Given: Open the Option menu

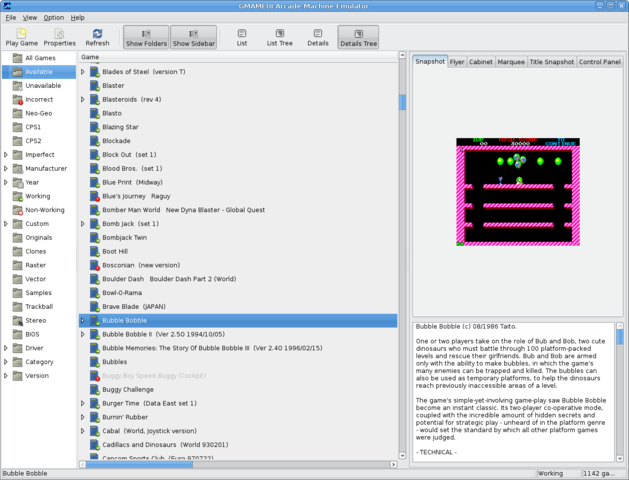Looking at the screenshot, I should (x=53, y=17).
